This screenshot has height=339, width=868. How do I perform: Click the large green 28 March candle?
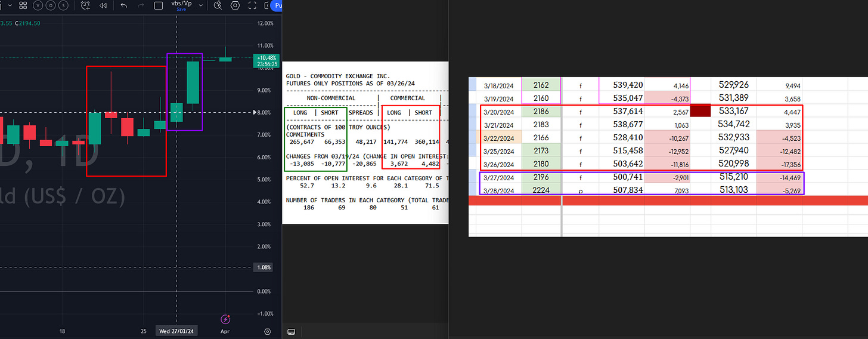[193, 82]
